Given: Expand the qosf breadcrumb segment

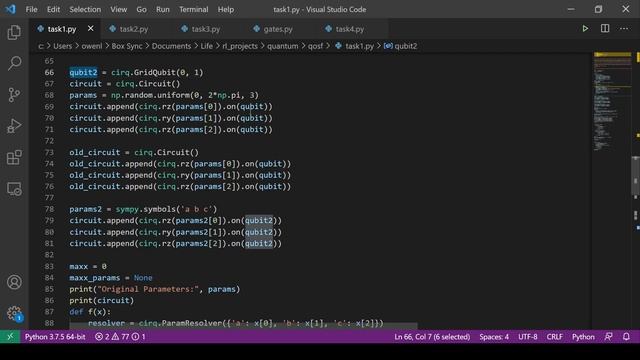Looking at the screenshot, I should tap(315, 46).
